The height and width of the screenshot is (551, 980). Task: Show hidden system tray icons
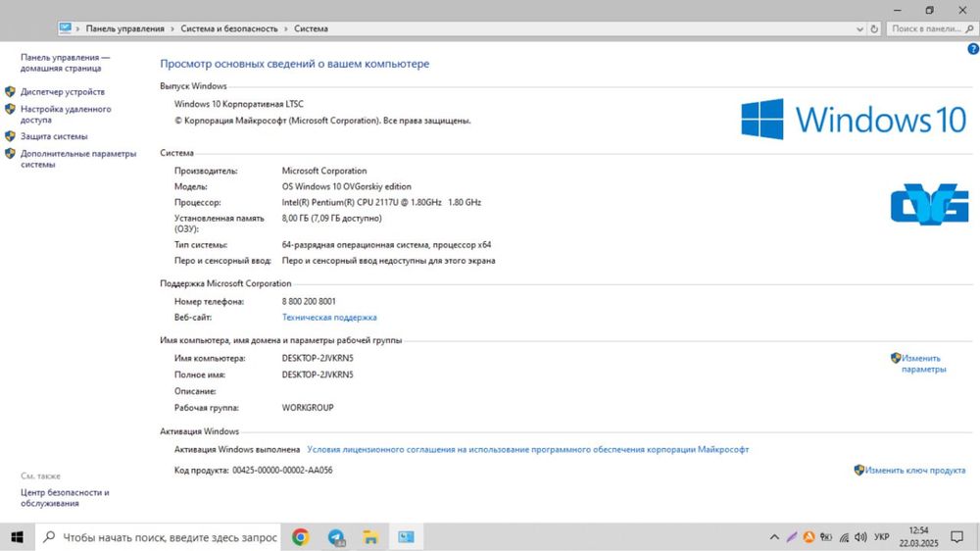[x=774, y=537]
